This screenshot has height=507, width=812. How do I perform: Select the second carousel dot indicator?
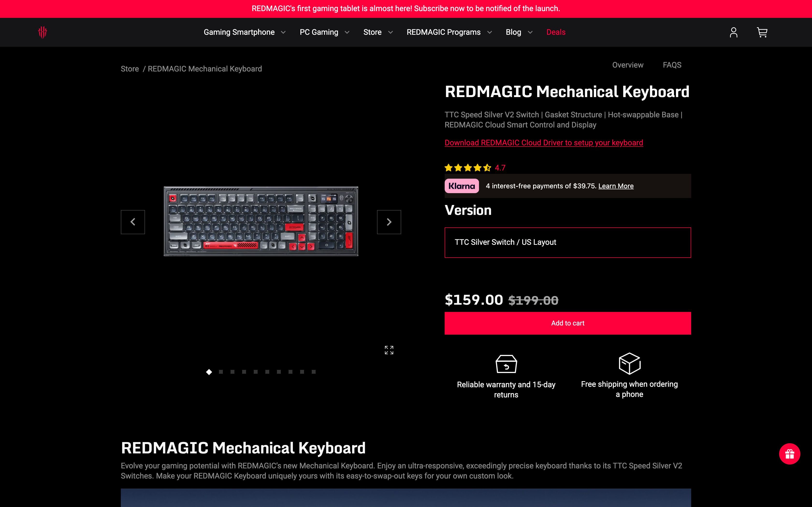[x=221, y=372]
